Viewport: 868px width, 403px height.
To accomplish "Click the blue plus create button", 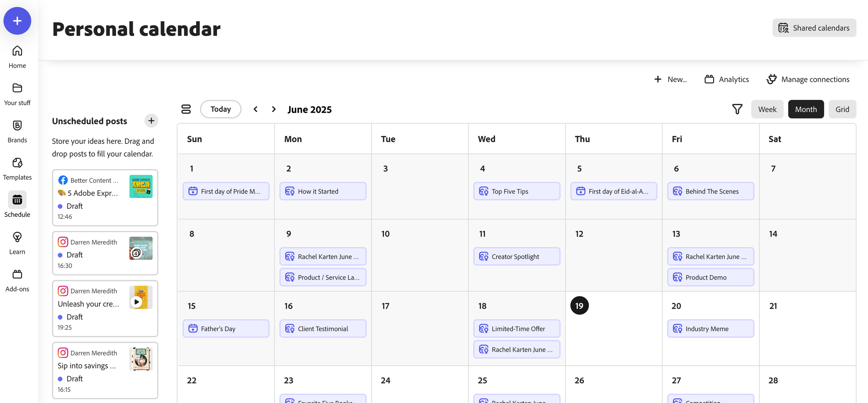I will (17, 21).
